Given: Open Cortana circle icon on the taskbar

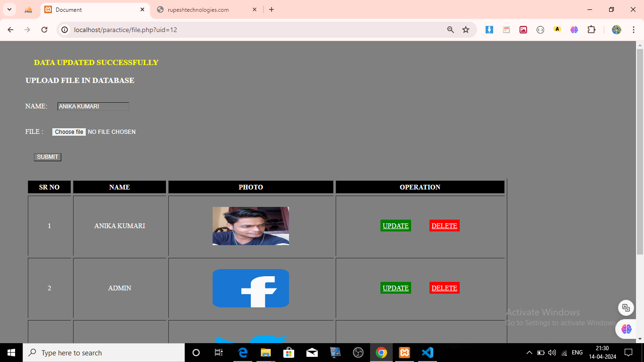Looking at the screenshot, I should coord(196,353).
